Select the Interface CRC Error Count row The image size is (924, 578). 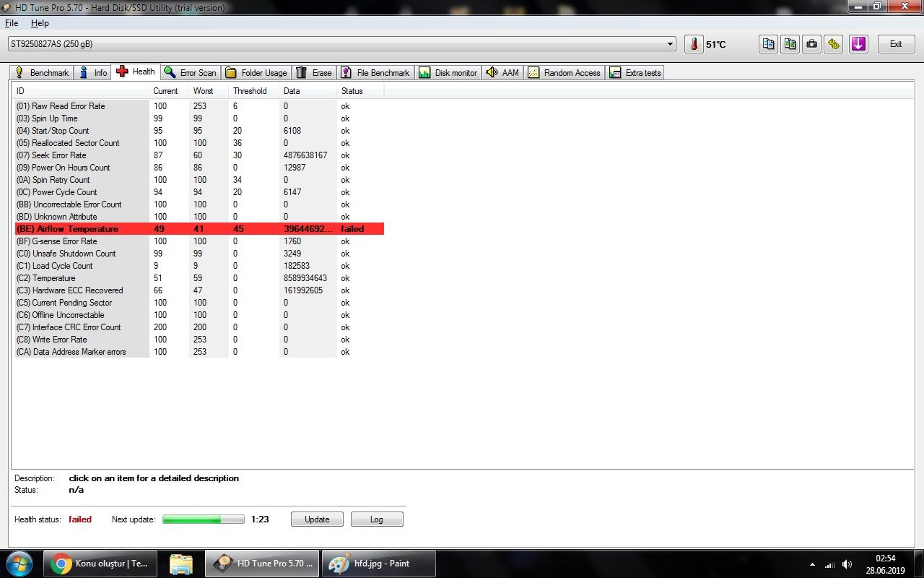click(199, 327)
